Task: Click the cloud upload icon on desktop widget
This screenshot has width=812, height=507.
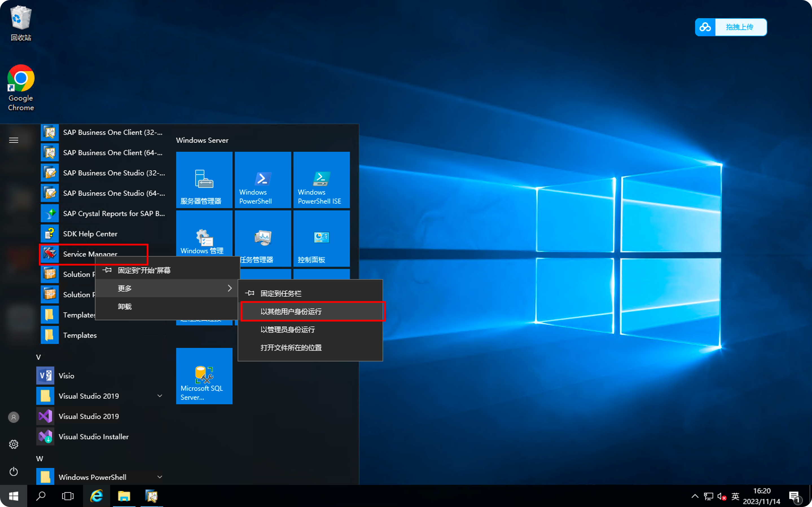Action: point(705,27)
